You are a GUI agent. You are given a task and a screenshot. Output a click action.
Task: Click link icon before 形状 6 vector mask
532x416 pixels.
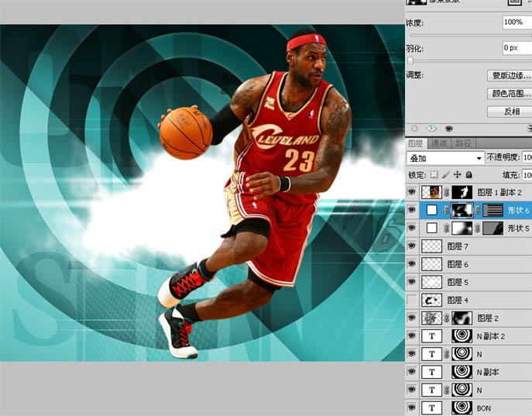tap(477, 211)
